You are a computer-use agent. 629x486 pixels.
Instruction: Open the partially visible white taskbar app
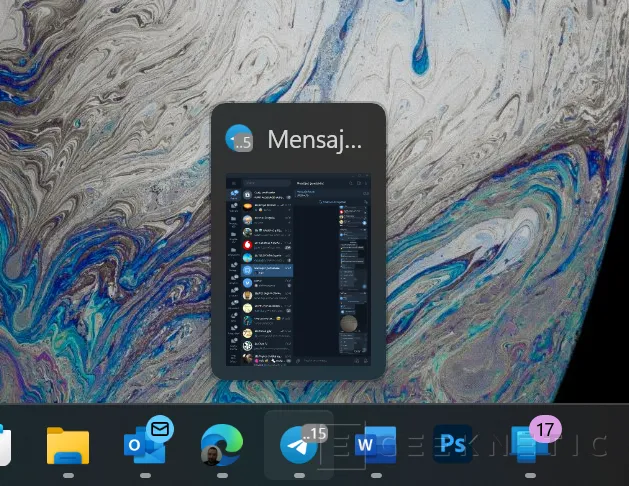5,445
